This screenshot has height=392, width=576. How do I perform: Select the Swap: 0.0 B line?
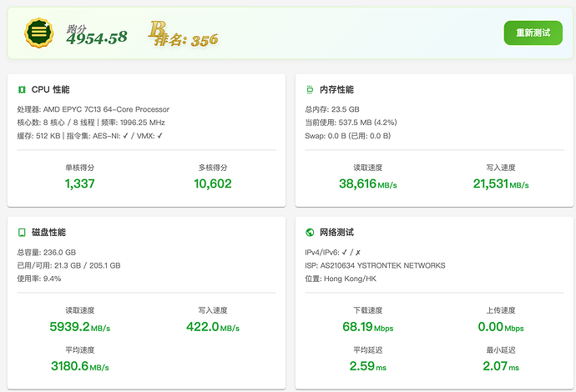(348, 136)
